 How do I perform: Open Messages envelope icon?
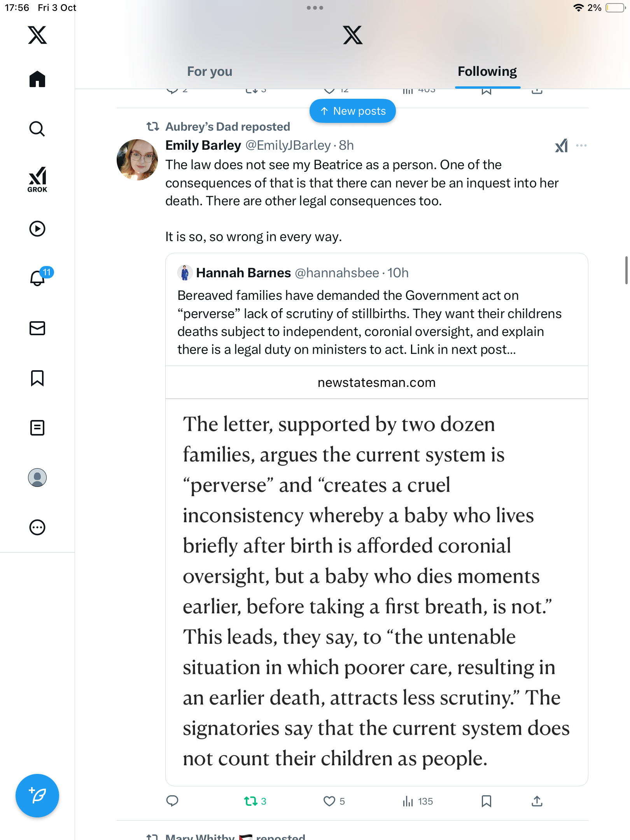coord(37,328)
